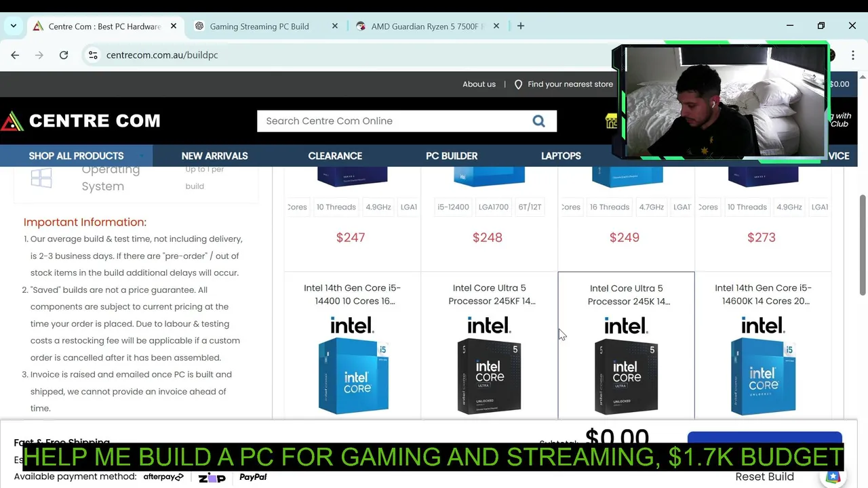Switch to AMD Guardian Ryzen 5 7500F tab
This screenshot has height=488, width=868.
coord(429,26)
